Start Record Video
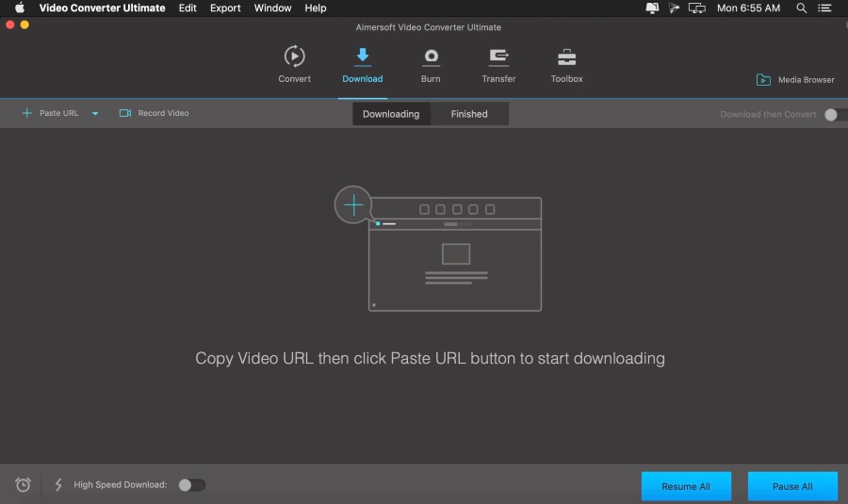The image size is (848, 504). click(155, 113)
